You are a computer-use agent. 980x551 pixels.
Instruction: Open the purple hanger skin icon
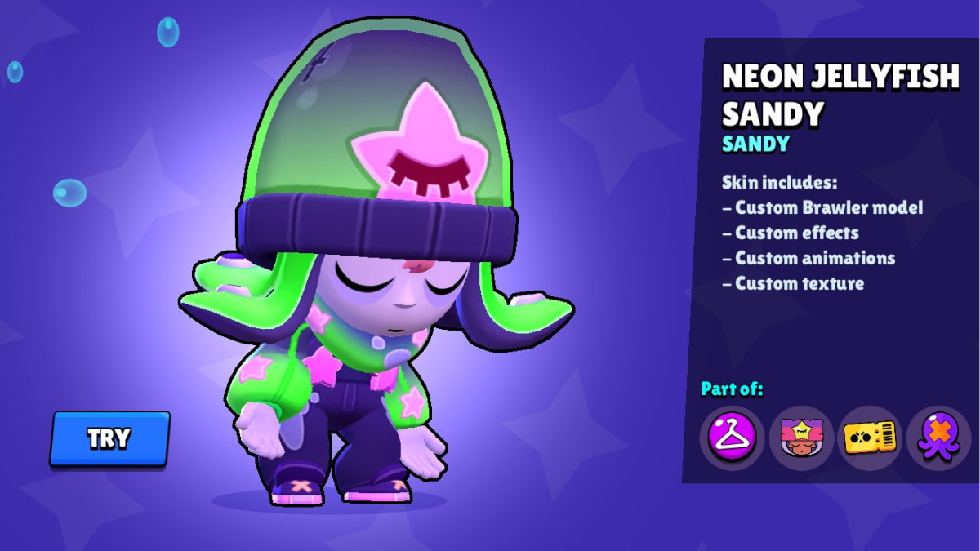[732, 438]
